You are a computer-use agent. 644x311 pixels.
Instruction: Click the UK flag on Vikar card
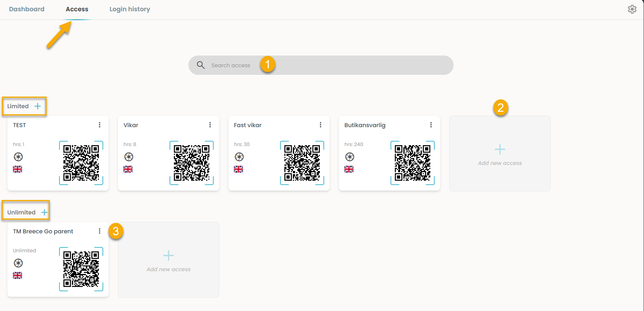click(128, 169)
